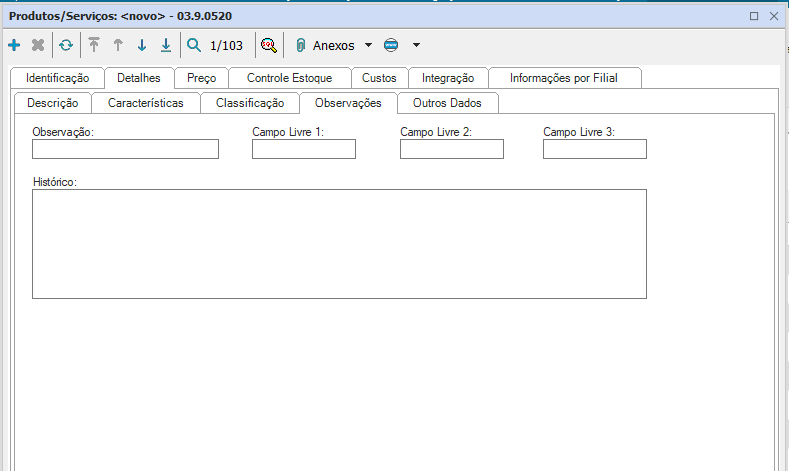This screenshot has height=471, width=789.
Task: Click the magnifier search icon beside 1/103
Action: (x=194, y=45)
